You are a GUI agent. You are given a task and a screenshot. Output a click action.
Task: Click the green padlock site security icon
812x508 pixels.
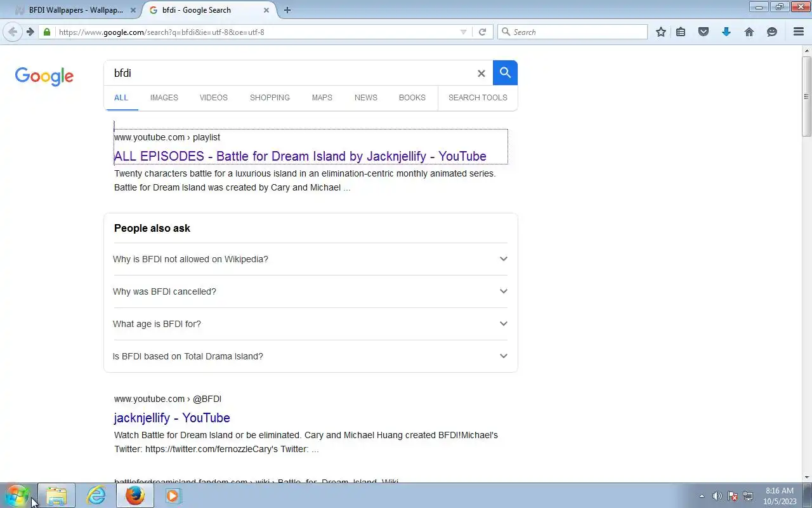(x=47, y=32)
